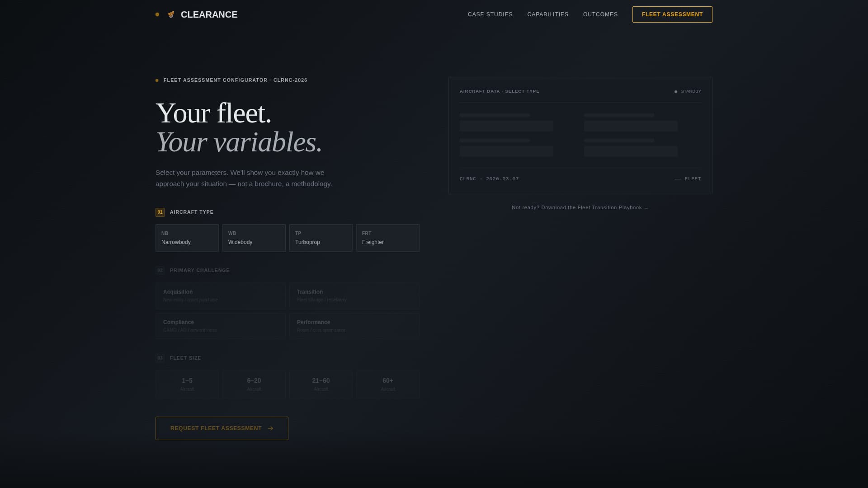Screen dimensions: 868x488
Task: Download the Fleet Transition Playbook link
Action: click(580, 207)
